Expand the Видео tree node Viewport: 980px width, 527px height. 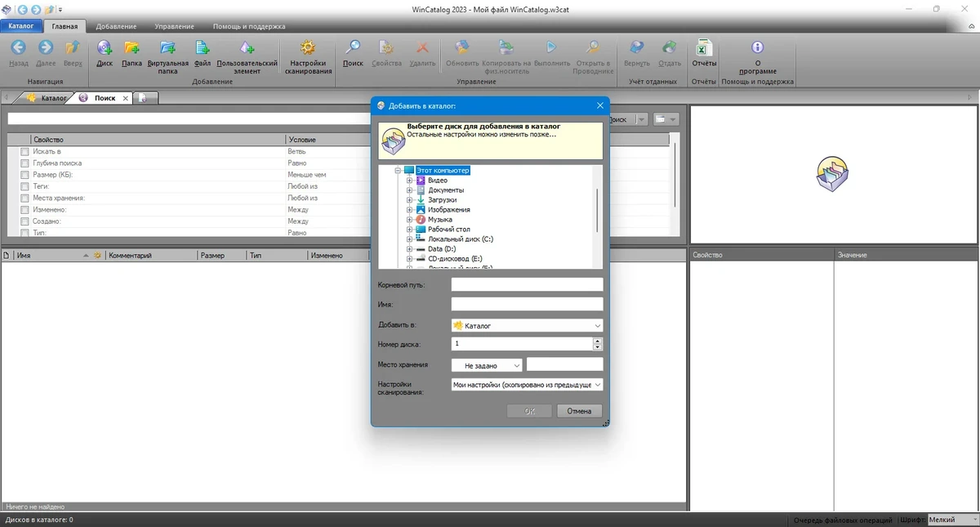pos(410,180)
